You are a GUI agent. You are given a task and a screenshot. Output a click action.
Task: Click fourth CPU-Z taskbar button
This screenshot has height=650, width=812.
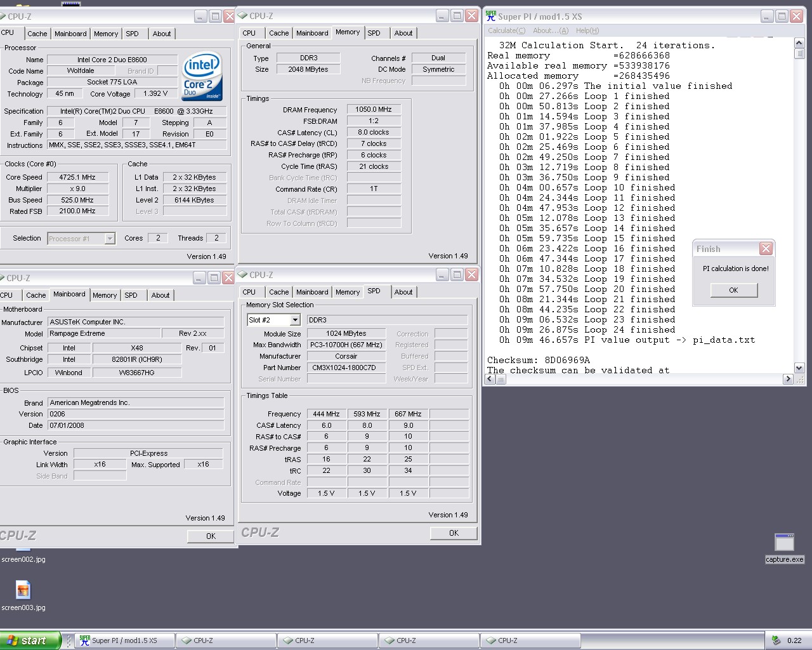pos(530,640)
